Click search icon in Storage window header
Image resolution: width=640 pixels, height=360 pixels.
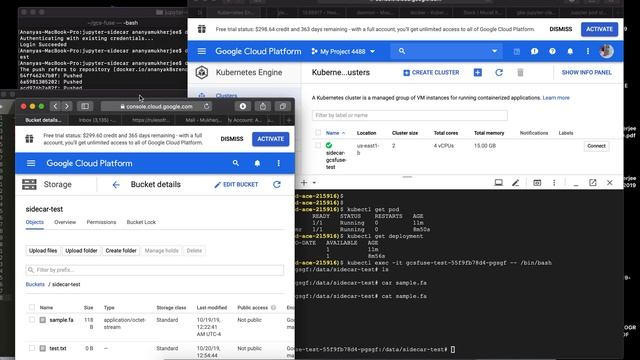[236, 163]
